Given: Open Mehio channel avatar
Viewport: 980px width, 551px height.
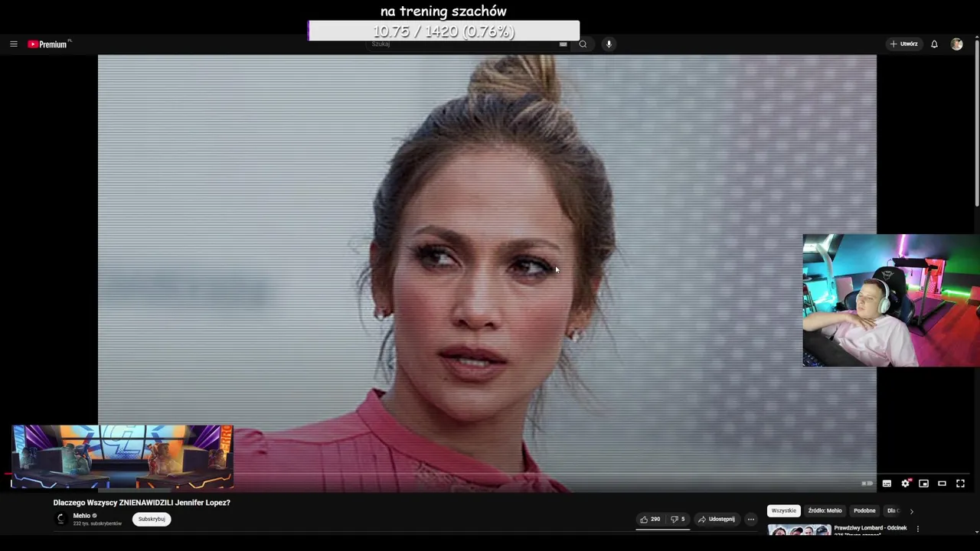Looking at the screenshot, I should pos(60,519).
